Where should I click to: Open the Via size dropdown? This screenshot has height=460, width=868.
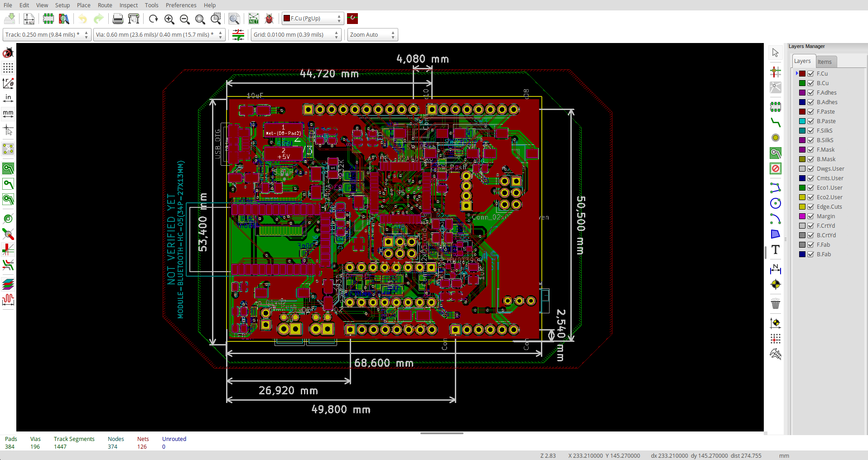(x=159, y=35)
